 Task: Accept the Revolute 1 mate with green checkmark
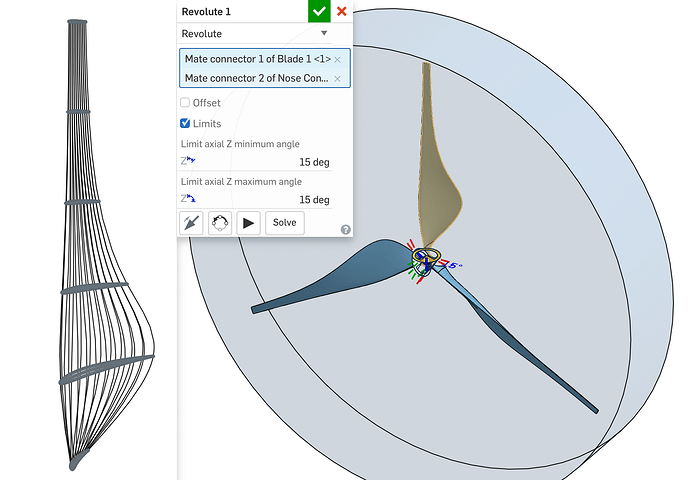pos(319,11)
